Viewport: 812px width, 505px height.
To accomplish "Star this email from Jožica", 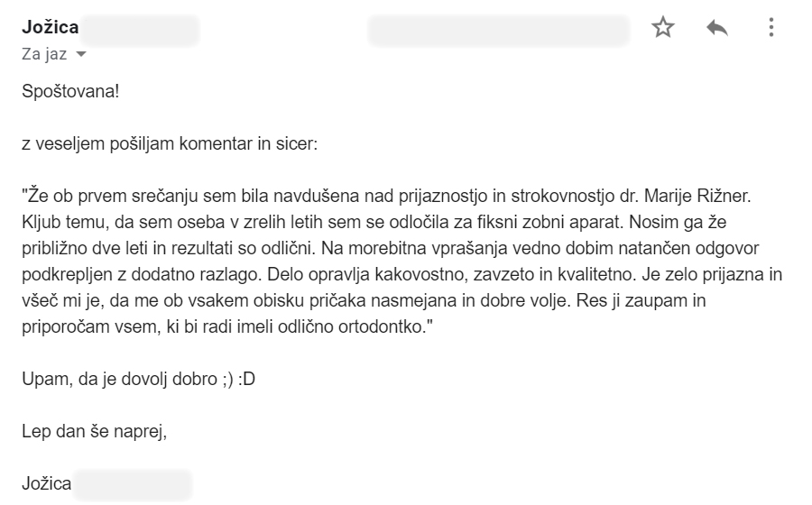I will pos(663,27).
